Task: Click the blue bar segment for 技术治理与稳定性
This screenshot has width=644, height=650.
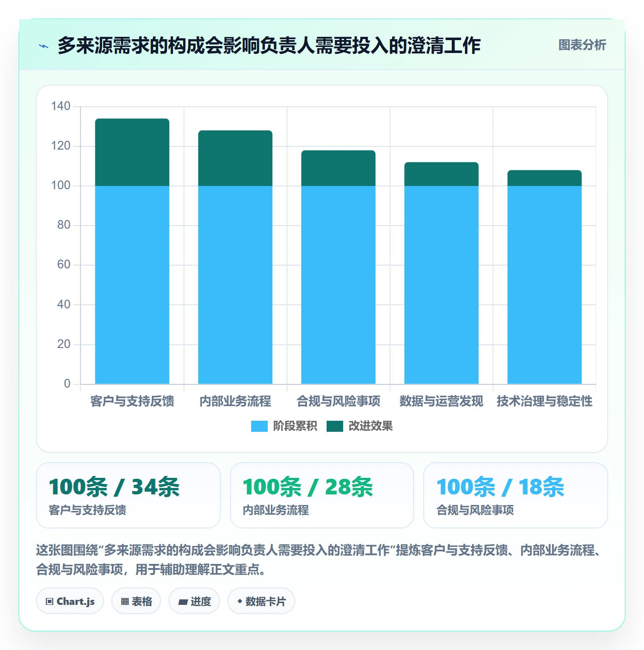Action: point(544,285)
